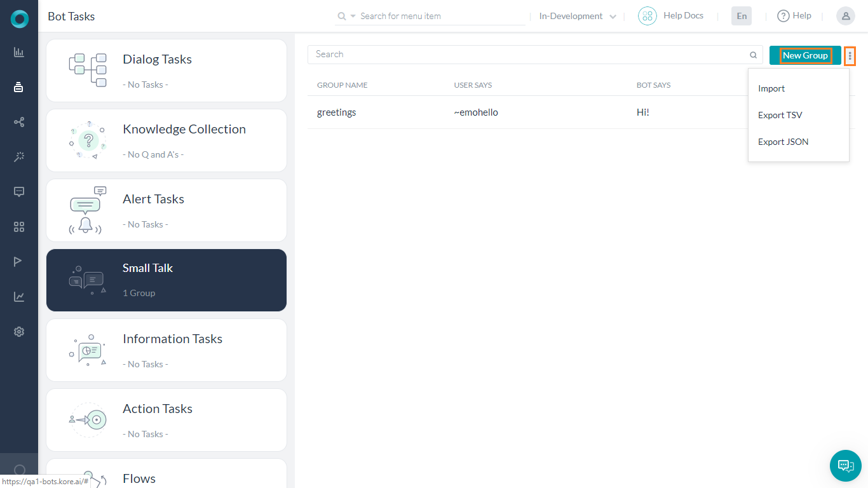This screenshot has height=488, width=868.
Task: Open the dashboard bar chart sidebar icon
Action: [19, 52]
